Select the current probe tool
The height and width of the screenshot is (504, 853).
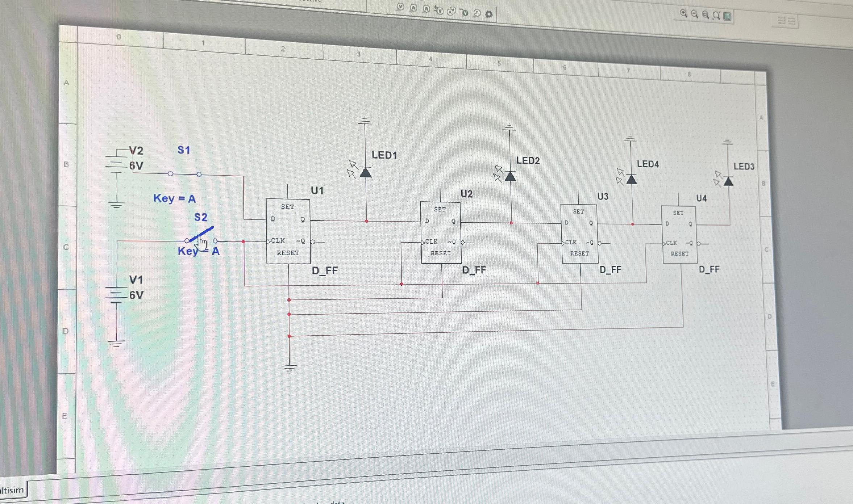[x=413, y=8]
